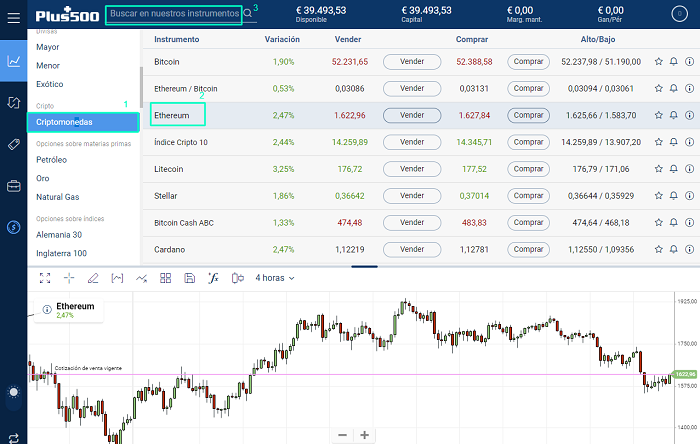The image size is (700, 444).
Task: Open the funds dollar sidebar icon
Action: (13, 227)
